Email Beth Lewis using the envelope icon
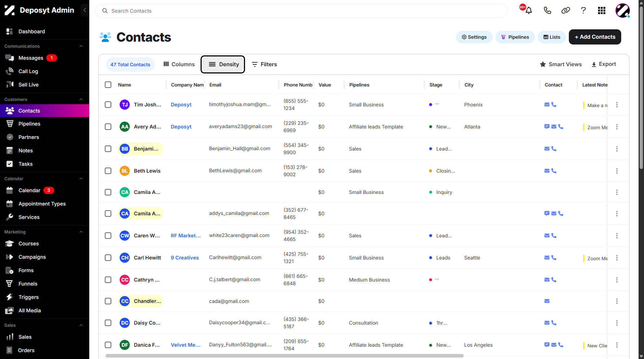 point(547,171)
